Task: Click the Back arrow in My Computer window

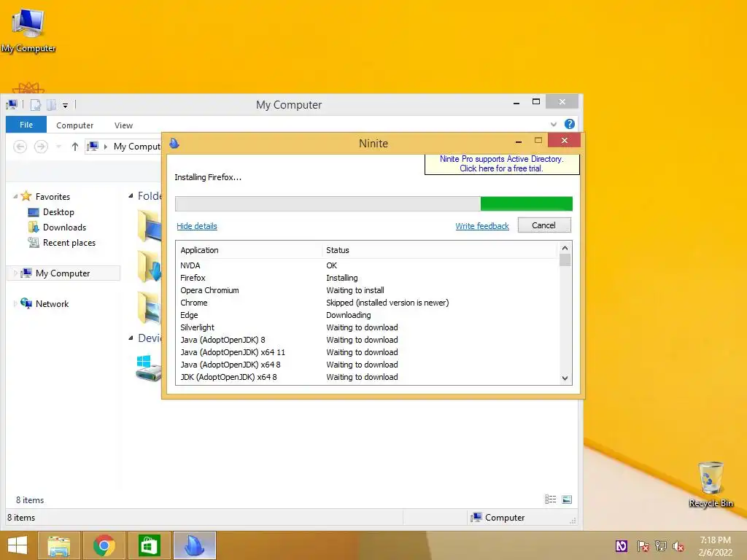Action: point(20,146)
